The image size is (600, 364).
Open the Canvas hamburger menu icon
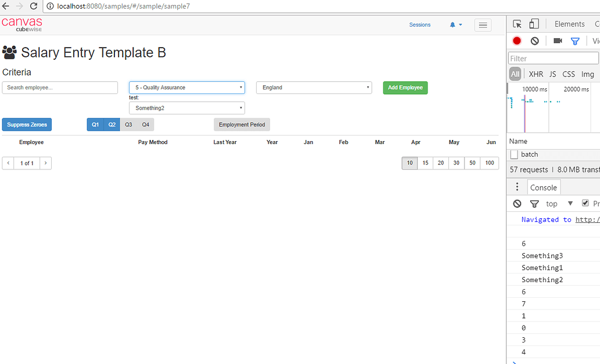[483, 25]
